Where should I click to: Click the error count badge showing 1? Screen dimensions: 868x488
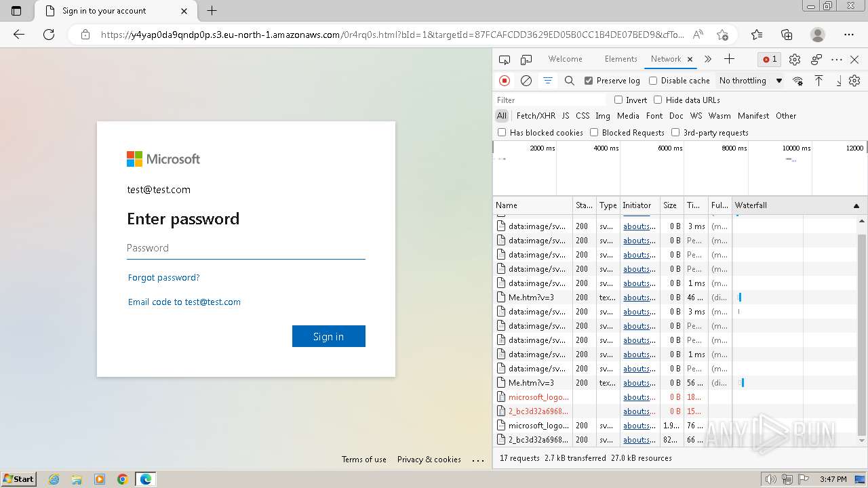coord(770,60)
